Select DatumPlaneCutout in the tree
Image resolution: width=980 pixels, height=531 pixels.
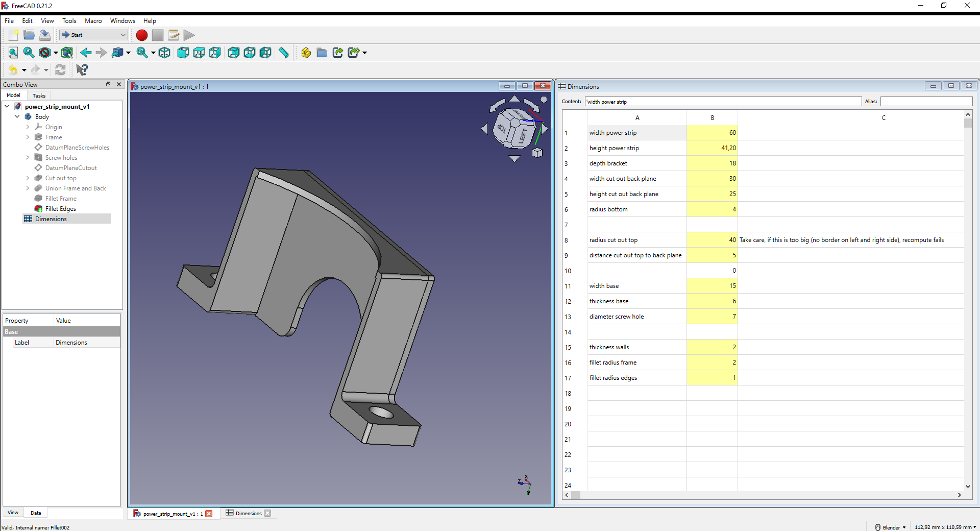(x=71, y=168)
